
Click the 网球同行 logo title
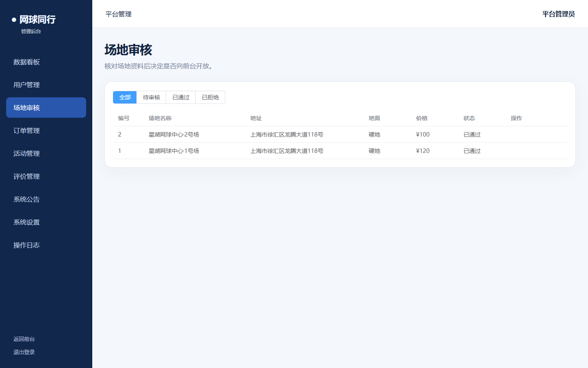[38, 20]
